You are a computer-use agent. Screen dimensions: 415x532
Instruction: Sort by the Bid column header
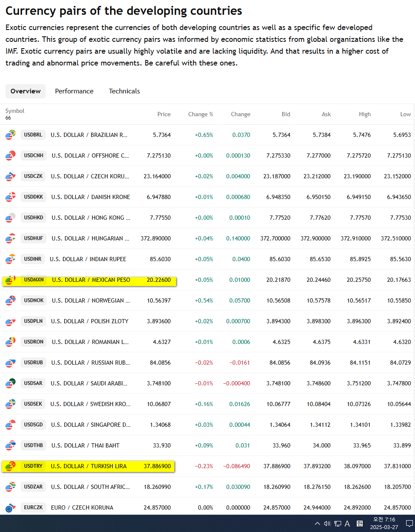[x=286, y=114]
